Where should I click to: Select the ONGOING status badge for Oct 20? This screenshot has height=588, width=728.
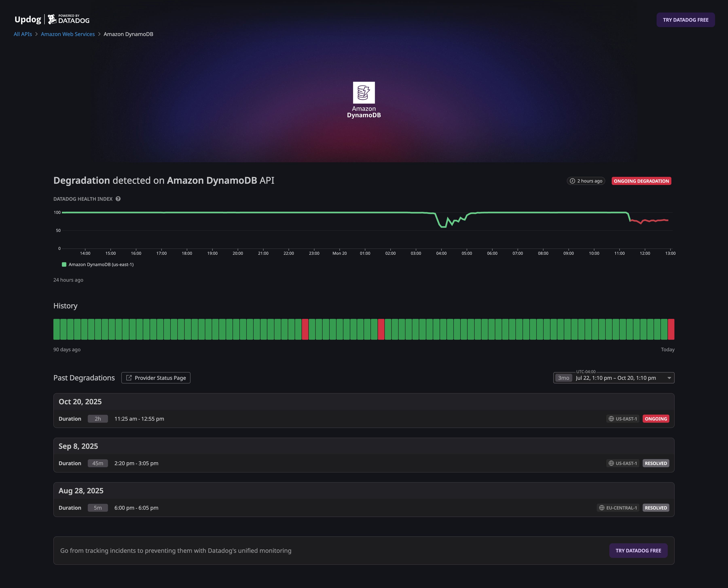[x=656, y=419]
